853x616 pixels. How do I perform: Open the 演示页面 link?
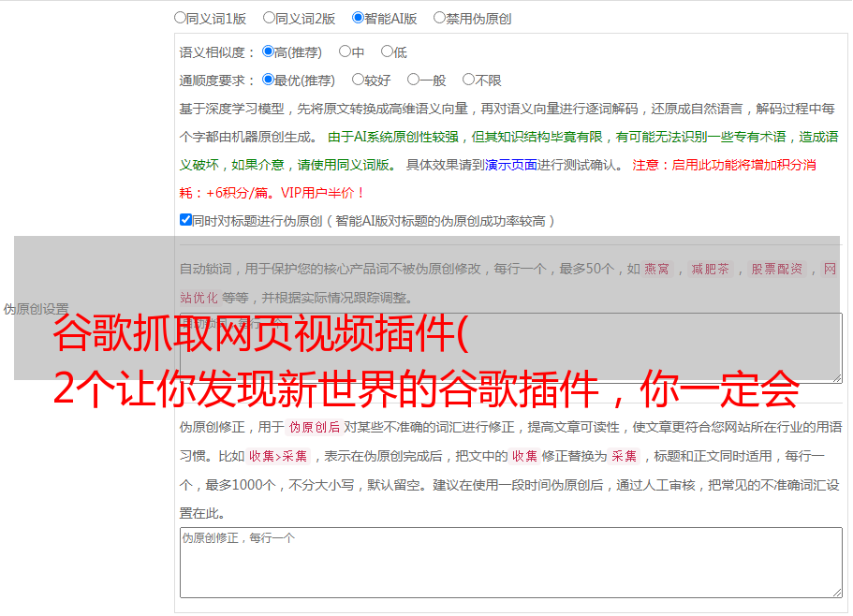(x=510, y=165)
